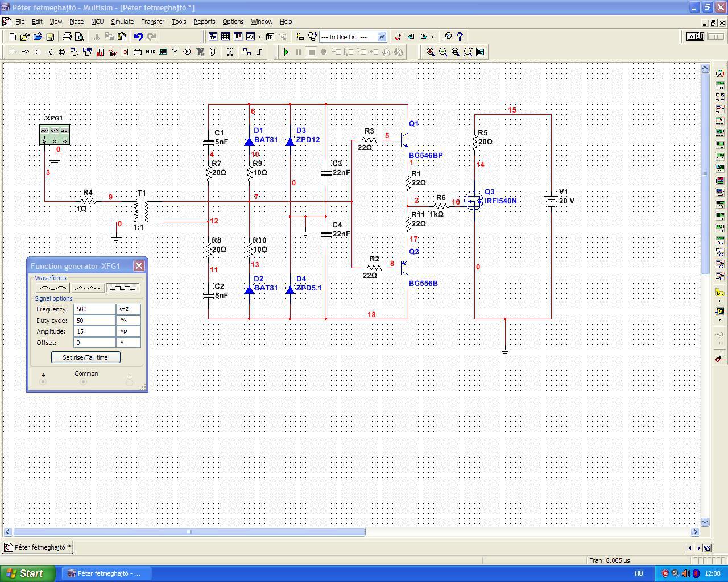Click the zoom out magnifier icon
Viewport: 728px width, 582px height.
click(x=443, y=52)
